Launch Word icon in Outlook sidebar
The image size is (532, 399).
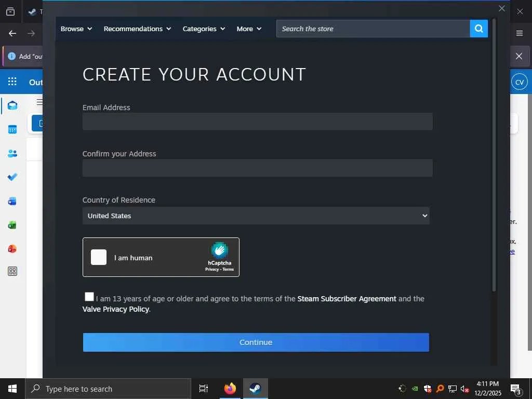pos(12,201)
